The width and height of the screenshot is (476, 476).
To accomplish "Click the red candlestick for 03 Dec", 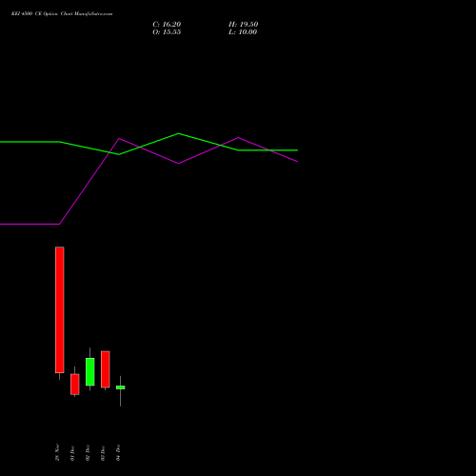I will click(x=106, y=369).
